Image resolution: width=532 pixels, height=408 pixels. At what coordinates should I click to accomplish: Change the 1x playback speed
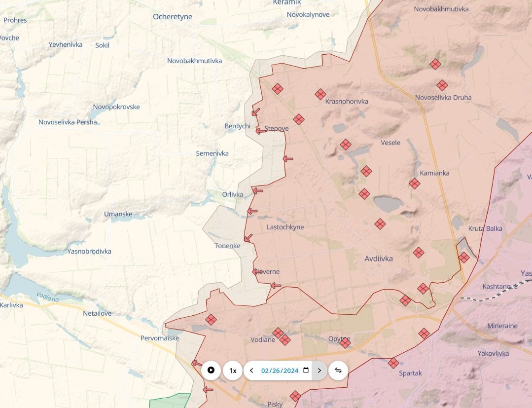pyautogui.click(x=233, y=371)
